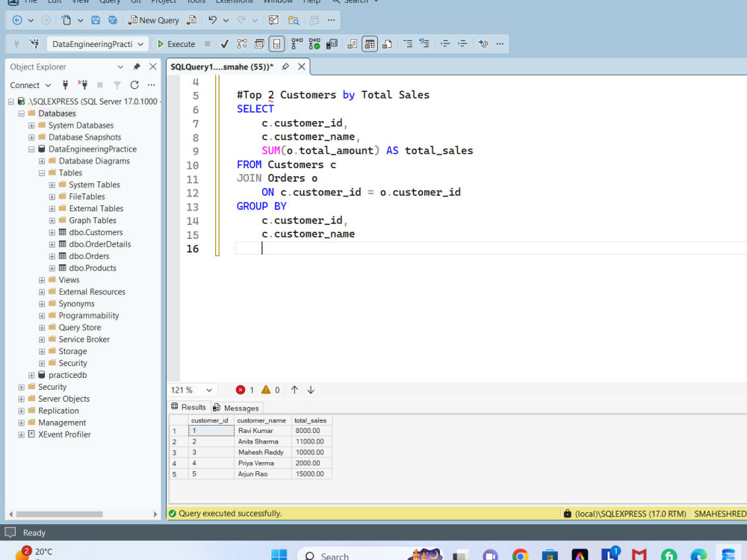The width and height of the screenshot is (747, 560).
Task: Toggle IntelliSense Enabled icon
Action: pyautogui.click(x=277, y=44)
